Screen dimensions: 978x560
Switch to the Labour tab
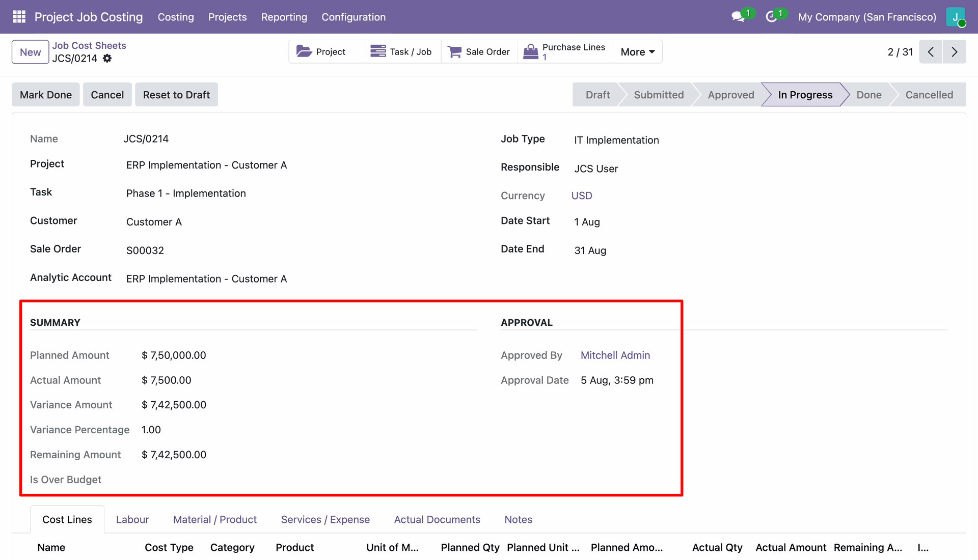tap(132, 519)
